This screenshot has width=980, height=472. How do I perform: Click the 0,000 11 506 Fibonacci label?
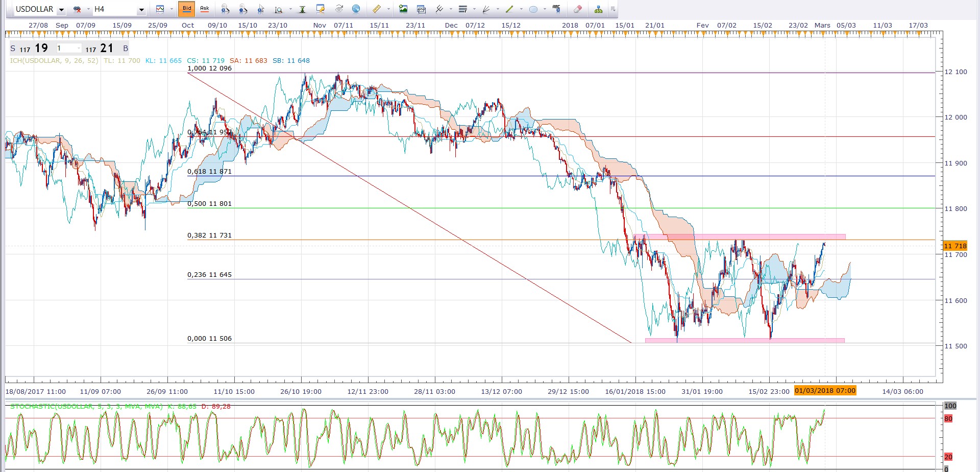click(210, 338)
